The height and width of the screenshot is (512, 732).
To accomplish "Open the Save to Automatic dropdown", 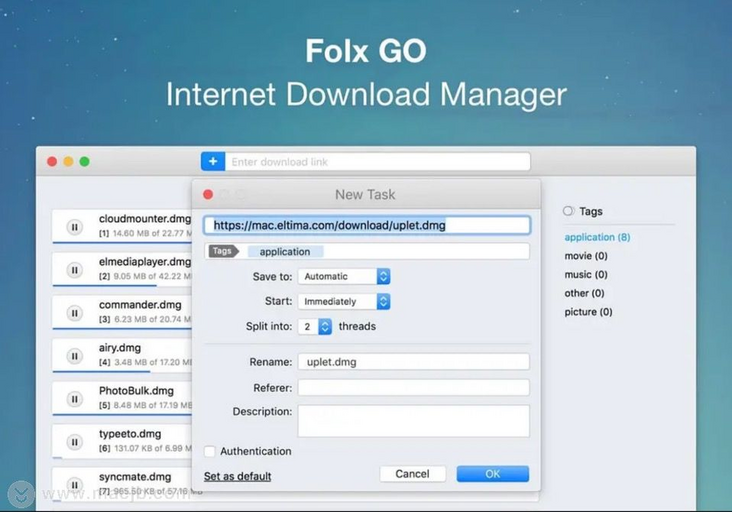I will (344, 276).
